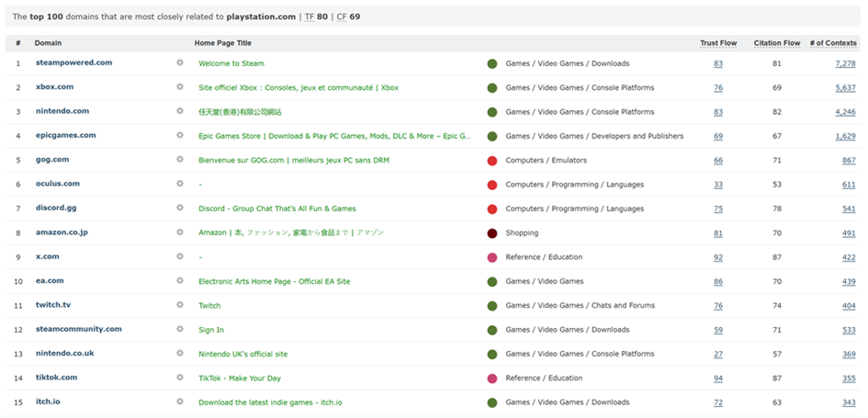The width and height of the screenshot is (868, 418).
Task: Click red topic dot for discord.gg
Action: point(492,209)
